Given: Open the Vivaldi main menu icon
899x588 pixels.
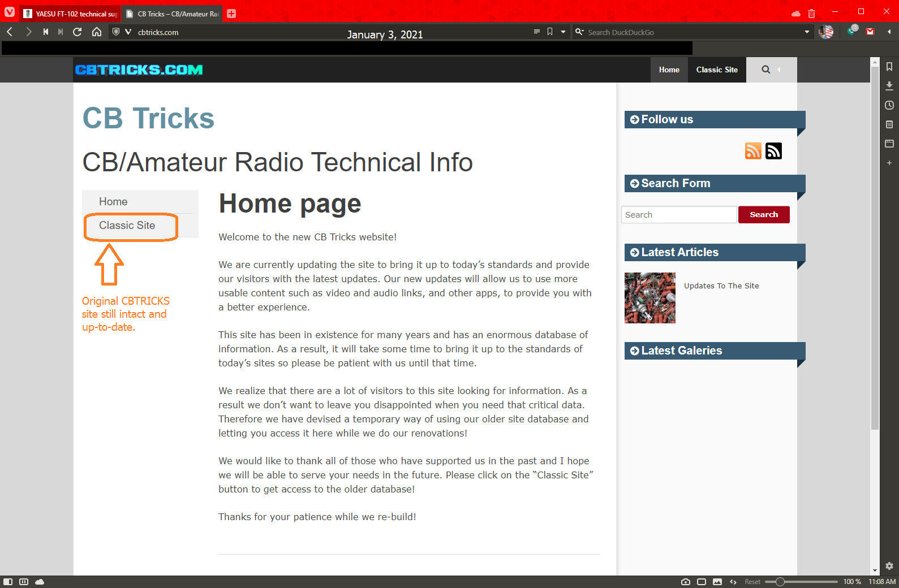Looking at the screenshot, I should pos(10,12).
